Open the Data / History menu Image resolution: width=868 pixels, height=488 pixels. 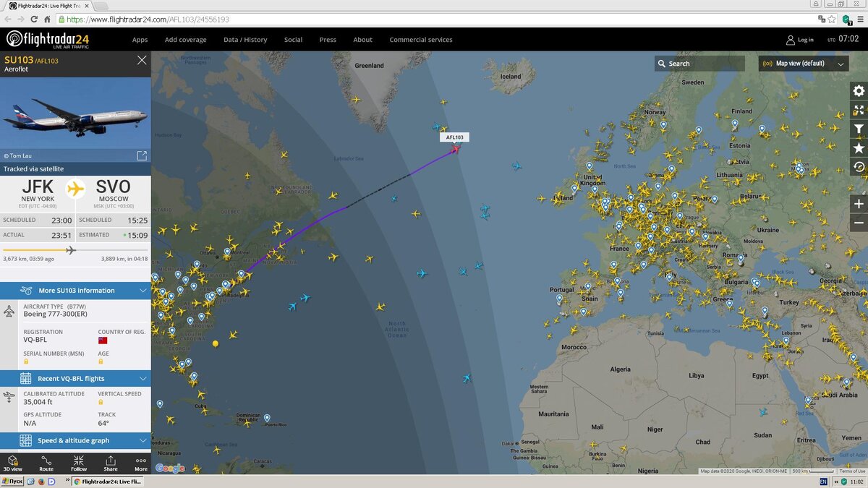(x=245, y=40)
